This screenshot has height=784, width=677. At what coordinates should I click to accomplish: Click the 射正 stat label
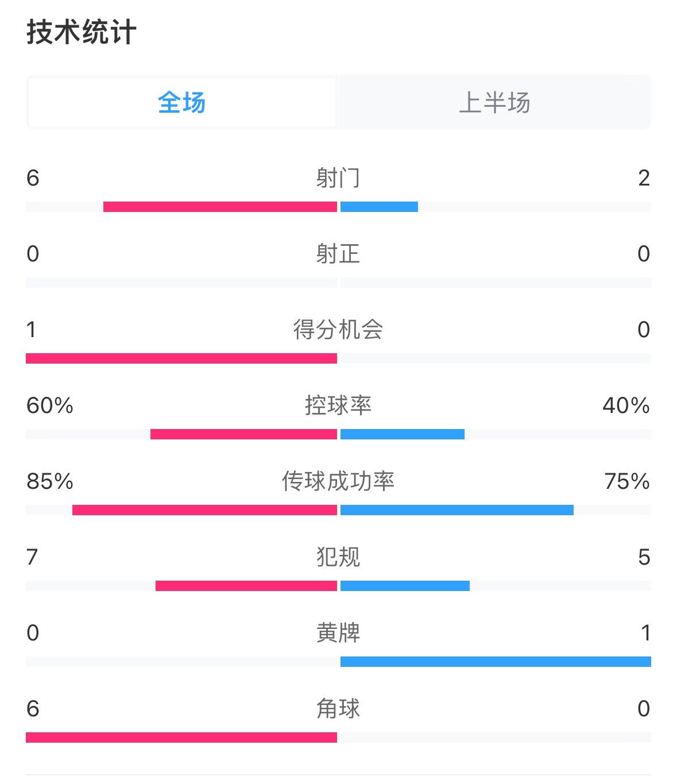tap(338, 254)
